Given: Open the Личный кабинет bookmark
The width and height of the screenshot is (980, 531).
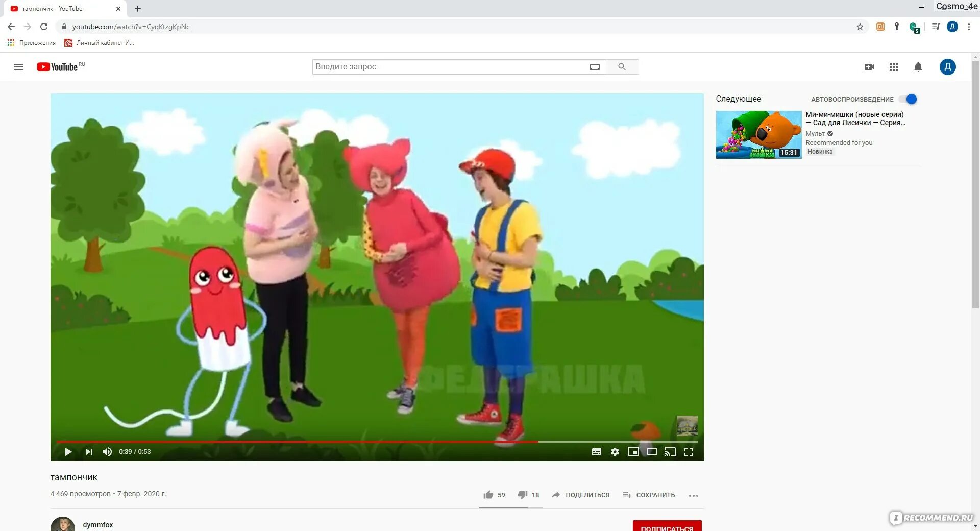Looking at the screenshot, I should [99, 43].
